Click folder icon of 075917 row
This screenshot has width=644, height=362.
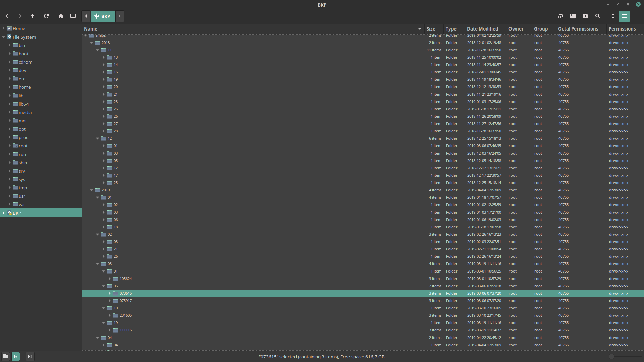pos(115,301)
